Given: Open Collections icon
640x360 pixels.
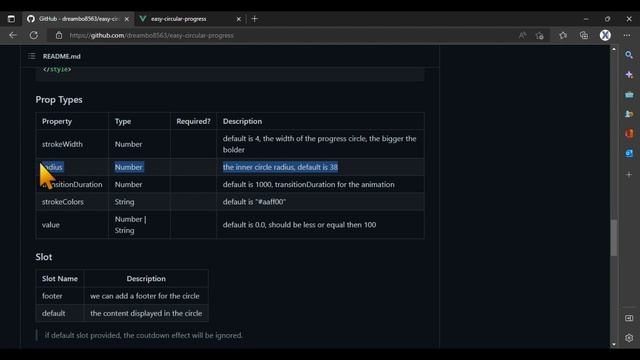Looking at the screenshot, I should point(584,36).
